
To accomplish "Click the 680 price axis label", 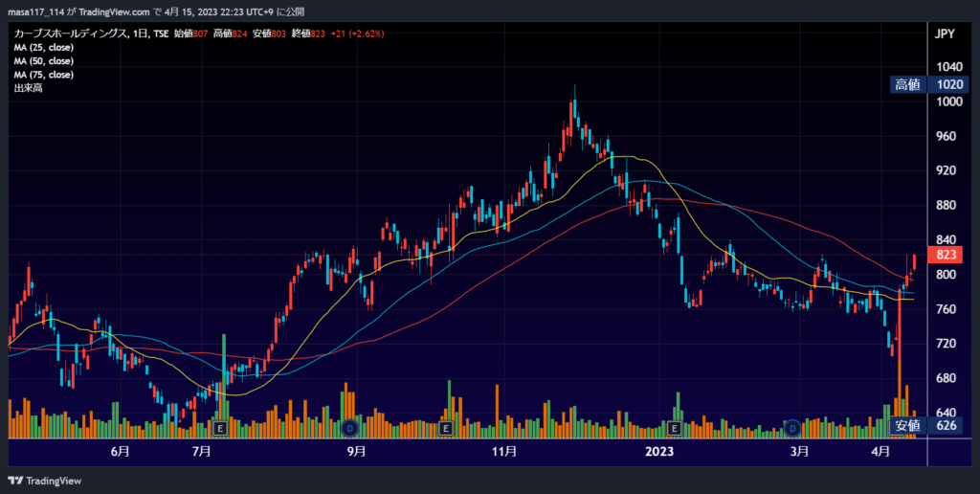I will point(948,378).
